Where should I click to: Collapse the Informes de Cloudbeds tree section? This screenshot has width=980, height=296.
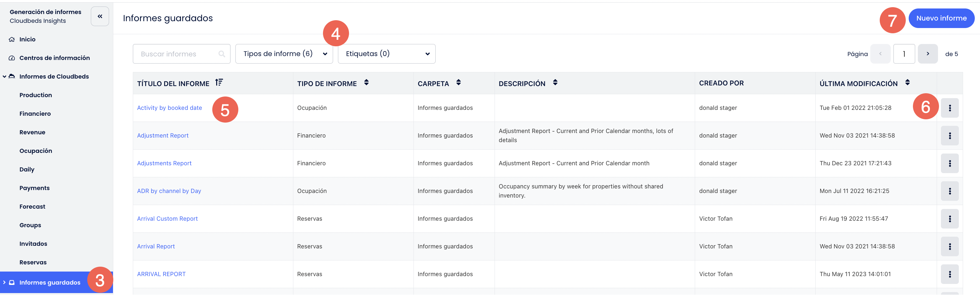point(5,77)
